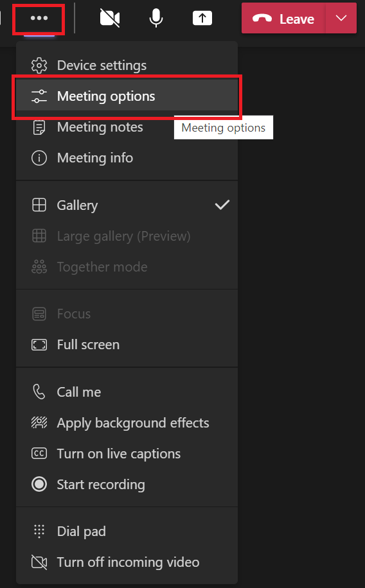Open the three-dot More actions menu
Screen dimensions: 365x588
pos(39,19)
